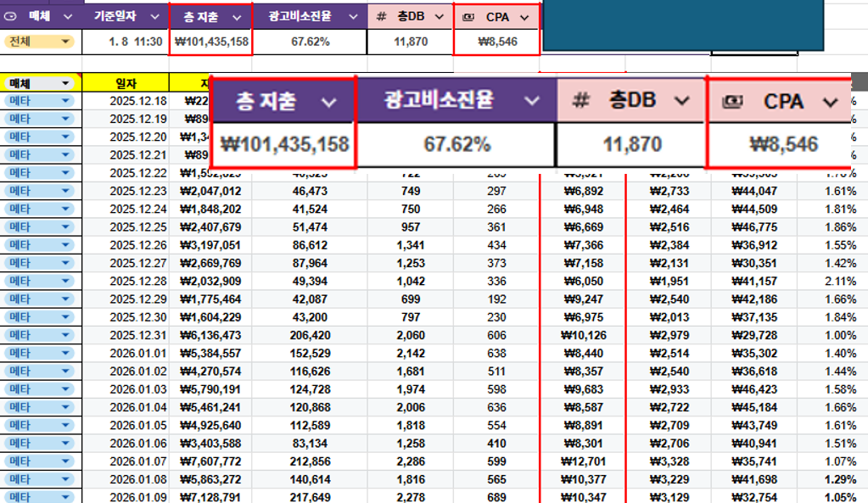Select the spend cell ₩2,047,012
The width and height of the screenshot is (868, 503).
point(210,191)
